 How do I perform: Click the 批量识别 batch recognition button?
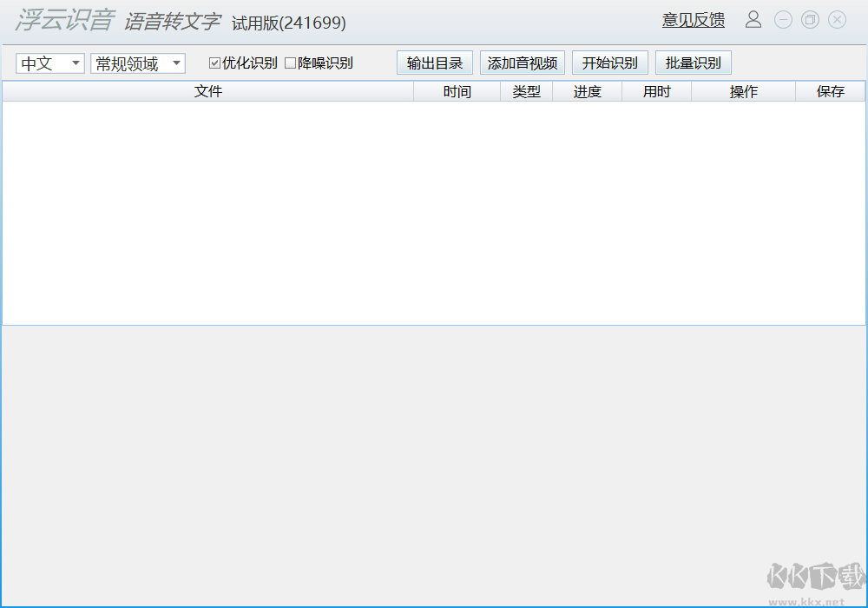pyautogui.click(x=693, y=62)
